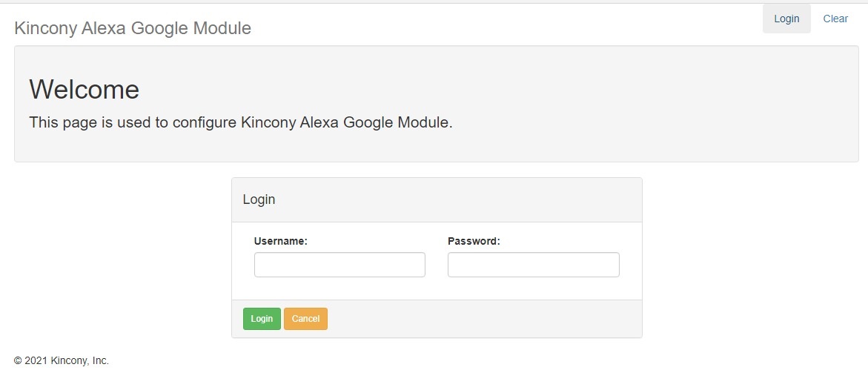This screenshot has width=868, height=370.
Task: Open the Login tab in top navigation
Action: 786,19
